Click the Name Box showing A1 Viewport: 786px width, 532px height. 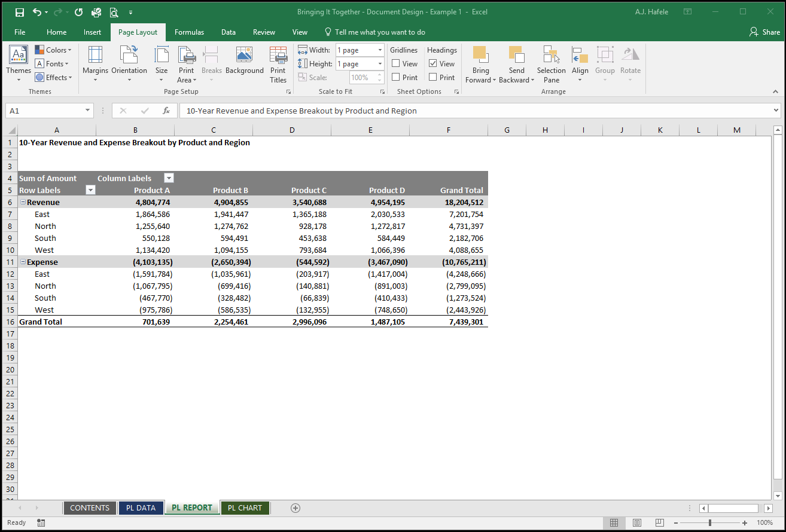pos(44,111)
